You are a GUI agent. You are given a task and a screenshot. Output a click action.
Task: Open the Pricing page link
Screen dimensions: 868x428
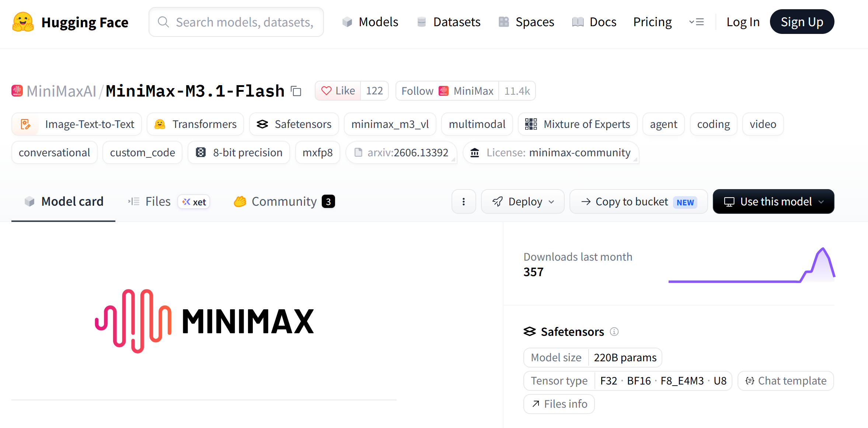(x=652, y=22)
